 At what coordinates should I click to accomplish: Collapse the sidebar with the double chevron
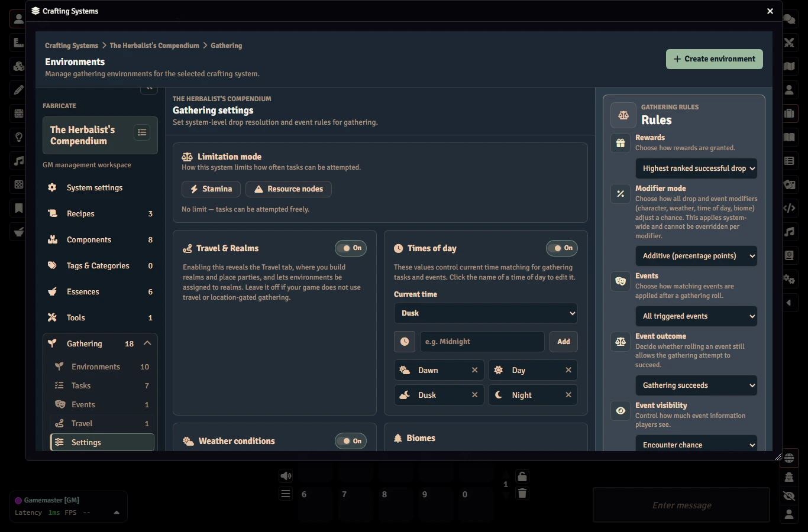click(x=149, y=89)
